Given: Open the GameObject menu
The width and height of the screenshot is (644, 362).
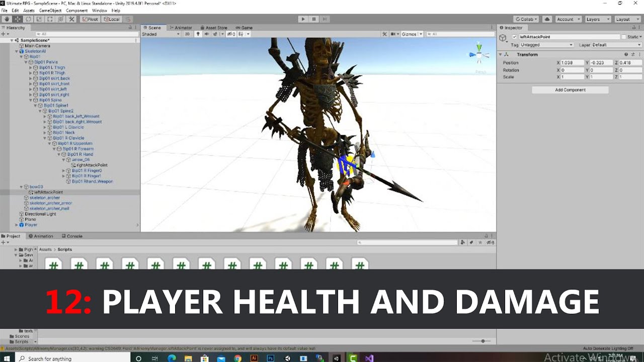Looking at the screenshot, I should tap(50, 11).
